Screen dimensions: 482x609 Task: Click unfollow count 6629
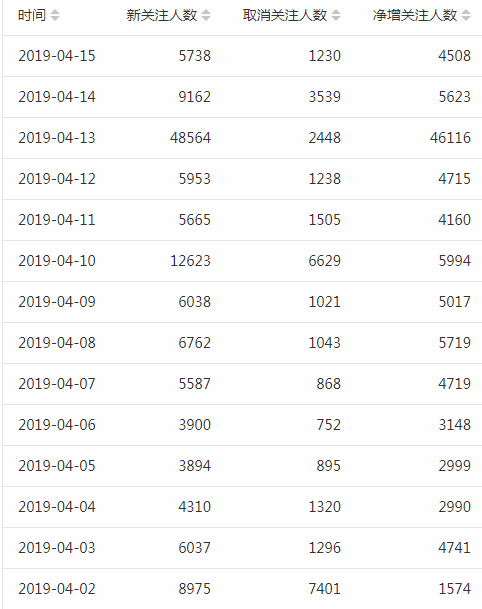[325, 261]
